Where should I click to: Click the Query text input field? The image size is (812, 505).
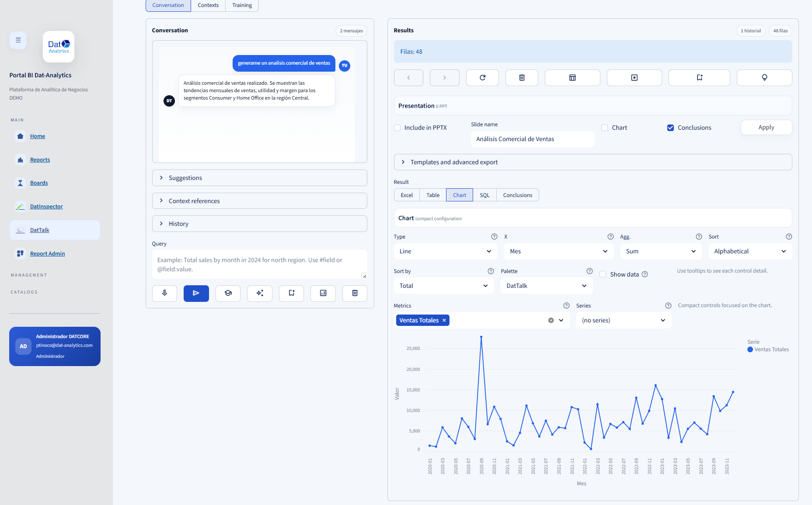[x=259, y=264]
